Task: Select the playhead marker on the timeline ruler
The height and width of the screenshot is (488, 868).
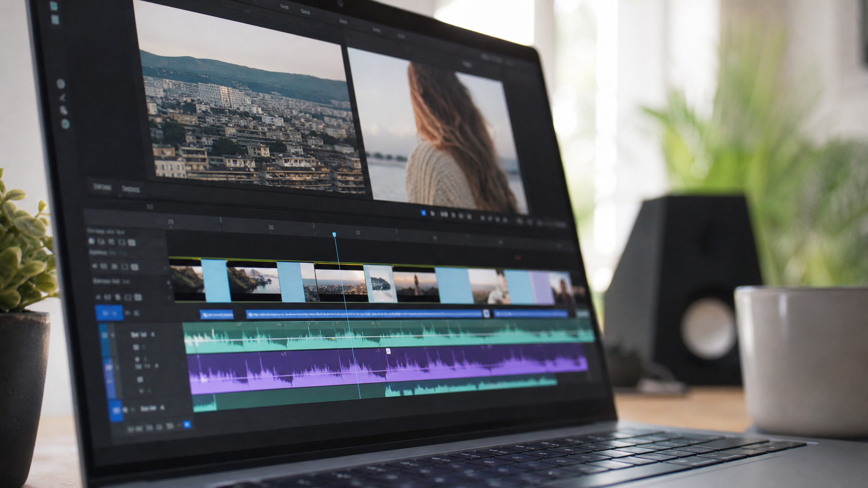Action: pyautogui.click(x=334, y=235)
